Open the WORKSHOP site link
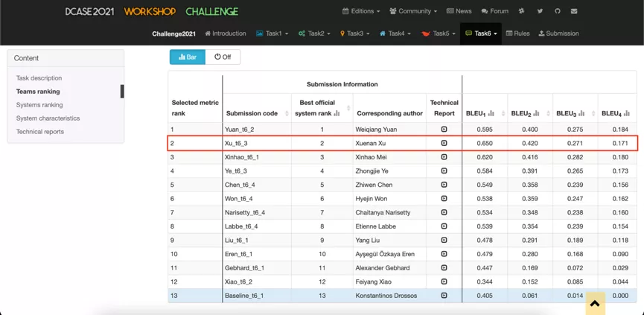 pos(150,11)
